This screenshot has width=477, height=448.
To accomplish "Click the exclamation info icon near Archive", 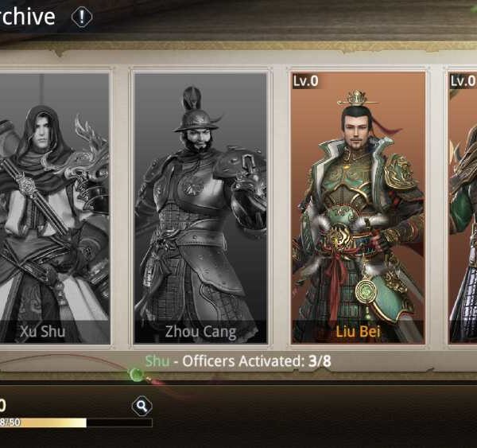I will click(x=82, y=17).
